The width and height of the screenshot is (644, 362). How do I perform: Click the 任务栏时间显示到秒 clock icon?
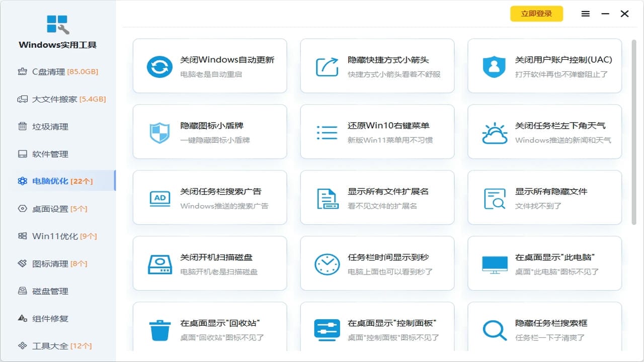click(x=327, y=263)
